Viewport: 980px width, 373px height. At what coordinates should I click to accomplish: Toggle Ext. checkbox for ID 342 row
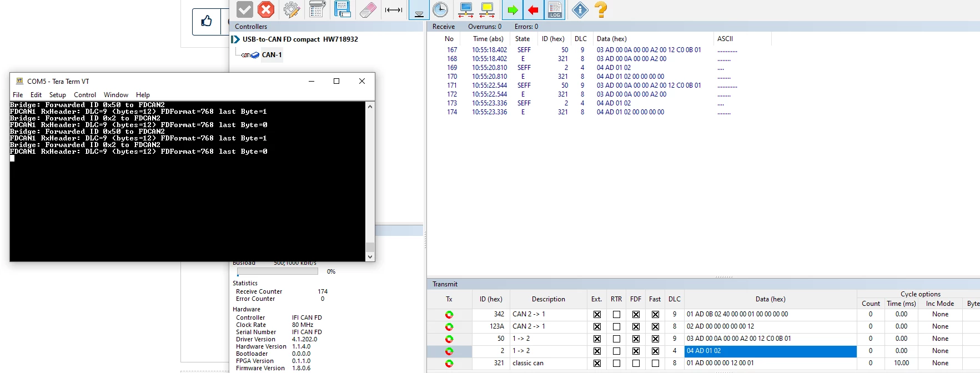[x=597, y=314]
